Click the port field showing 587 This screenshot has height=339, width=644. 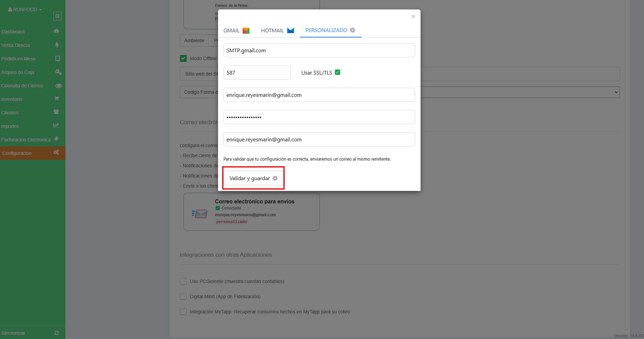click(x=257, y=73)
